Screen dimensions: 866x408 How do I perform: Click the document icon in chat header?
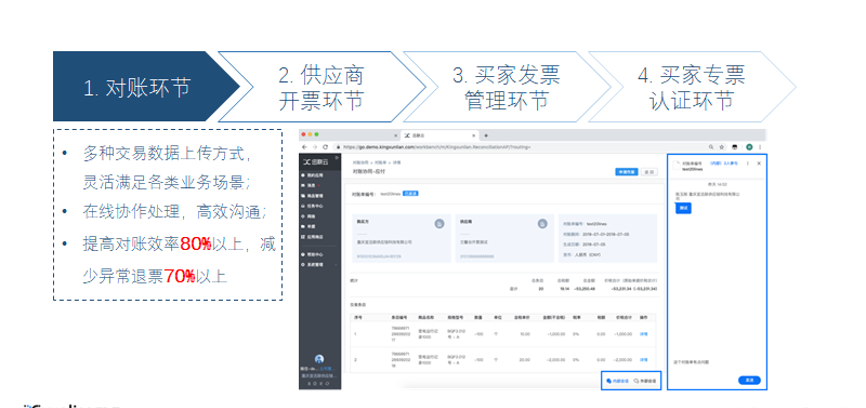[x=677, y=165]
